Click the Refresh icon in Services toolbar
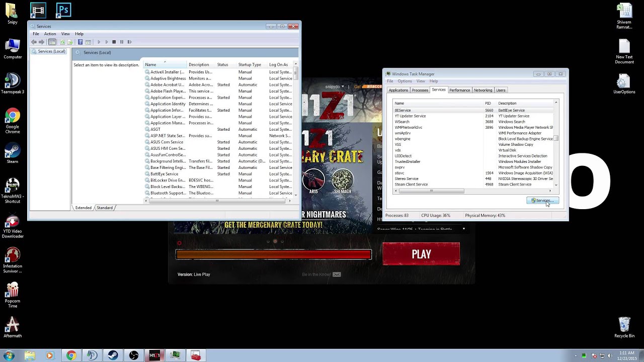 click(62, 42)
